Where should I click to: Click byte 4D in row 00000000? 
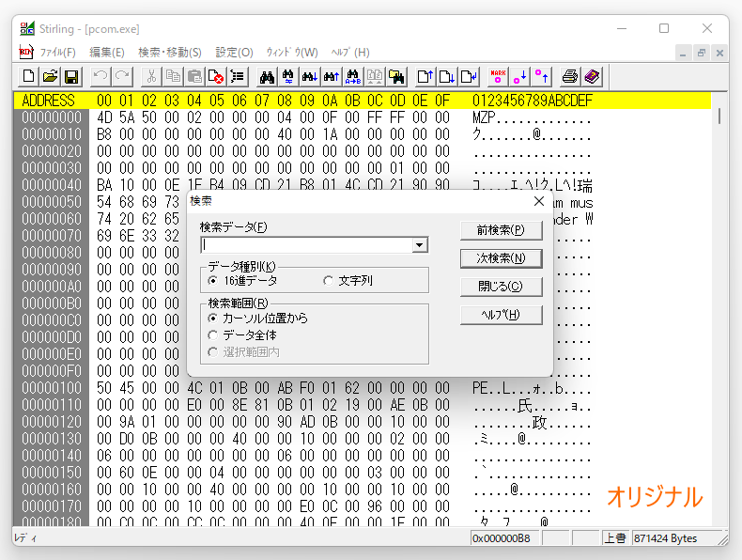tap(104, 117)
